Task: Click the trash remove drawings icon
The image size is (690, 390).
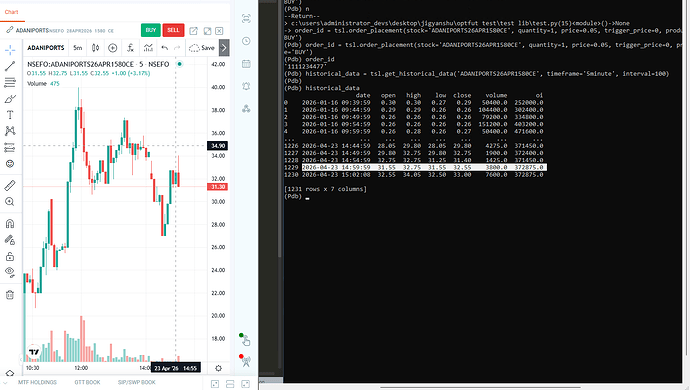Action: [10, 294]
